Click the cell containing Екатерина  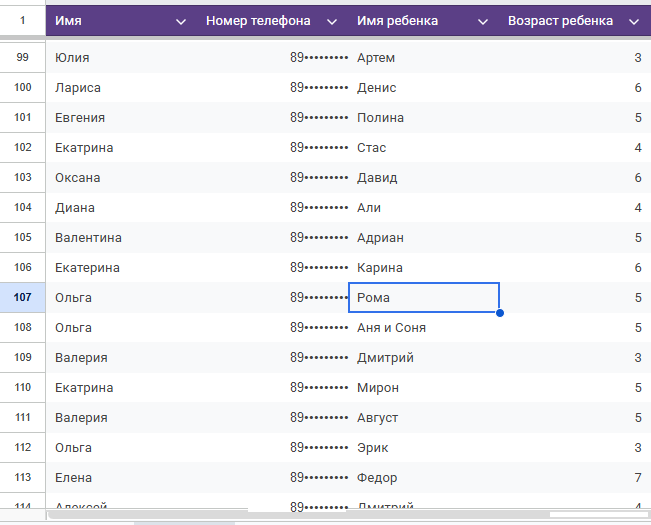(x=122, y=267)
